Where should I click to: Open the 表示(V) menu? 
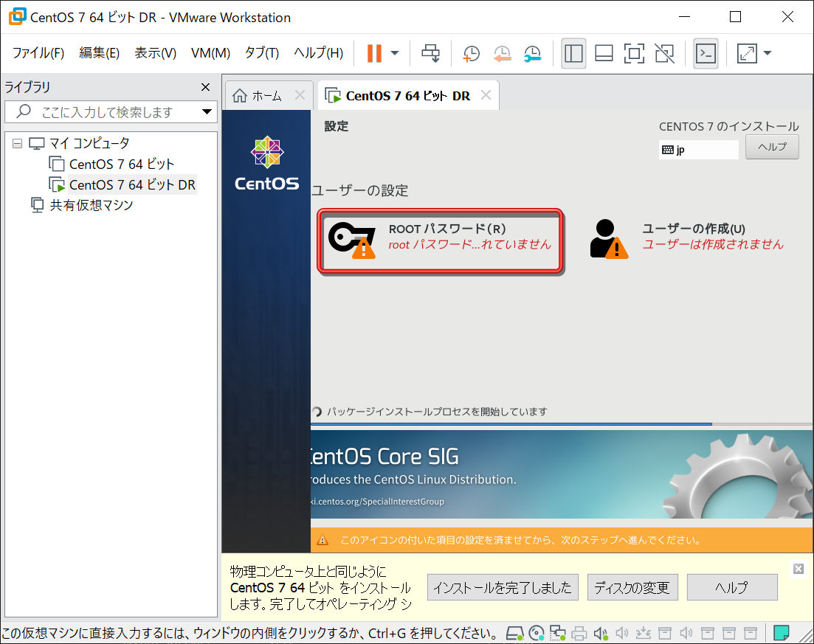(x=155, y=53)
